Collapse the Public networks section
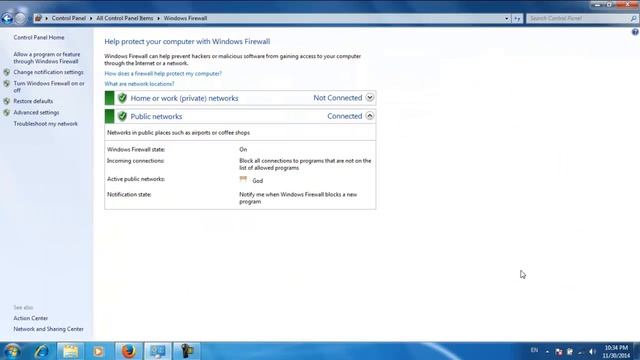 coord(369,116)
